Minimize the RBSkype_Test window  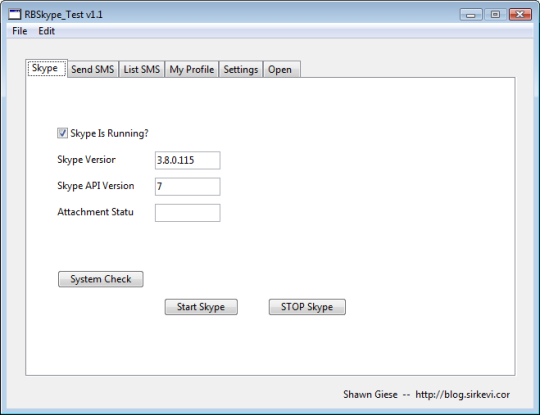(x=471, y=15)
